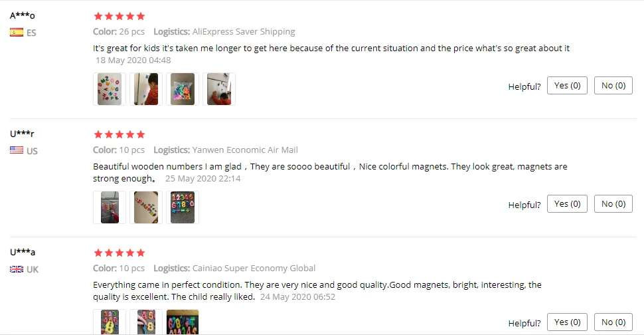Mark the ES review not helpful with No (0)
Viewport: 644px width, 335px height.
(613, 86)
